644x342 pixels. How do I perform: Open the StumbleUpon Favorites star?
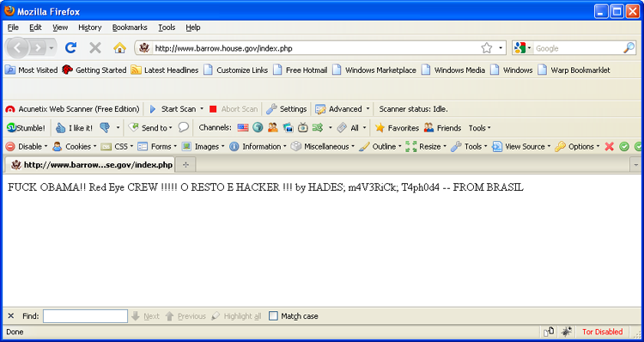click(x=397, y=128)
